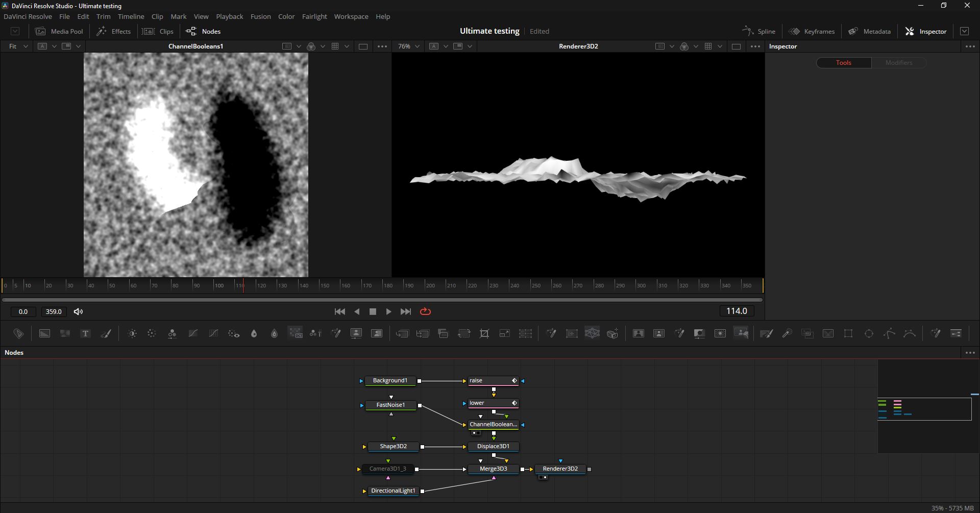Open the Fit zoom dropdown
This screenshot has width=980, height=513.
point(18,46)
